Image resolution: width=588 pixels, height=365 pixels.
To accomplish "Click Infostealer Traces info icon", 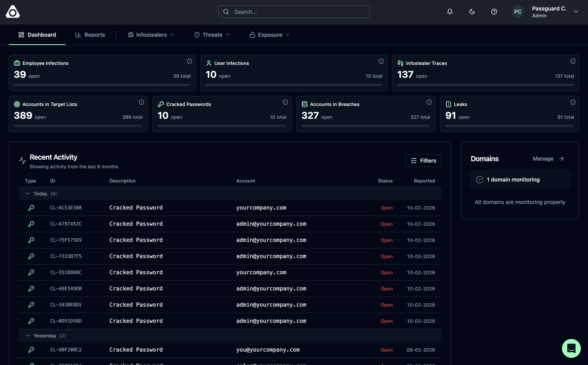I will click(573, 61).
